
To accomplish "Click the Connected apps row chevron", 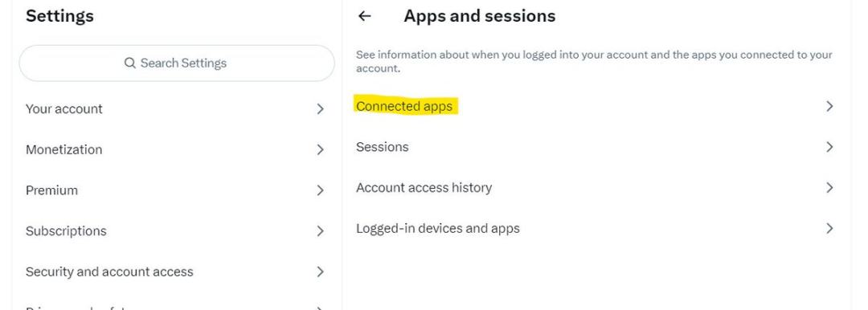I will 829,106.
